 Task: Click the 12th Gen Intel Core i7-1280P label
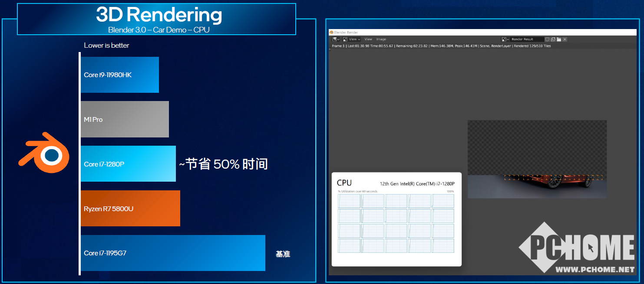tap(417, 183)
